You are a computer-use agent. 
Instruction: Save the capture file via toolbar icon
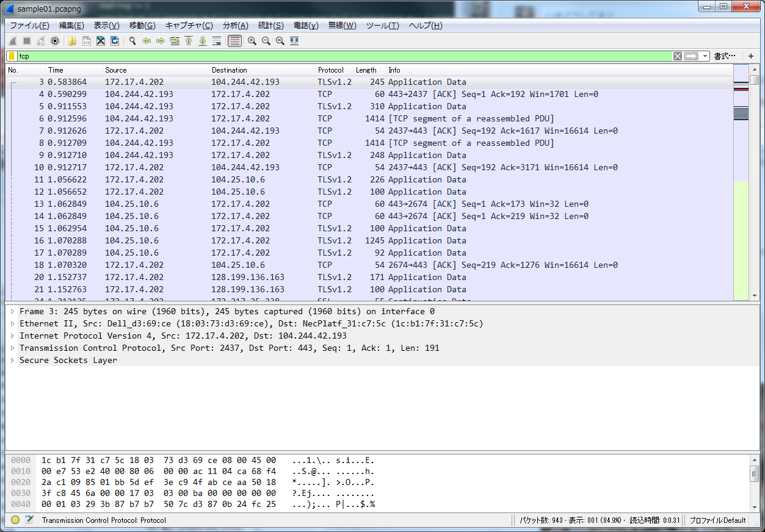(x=86, y=41)
